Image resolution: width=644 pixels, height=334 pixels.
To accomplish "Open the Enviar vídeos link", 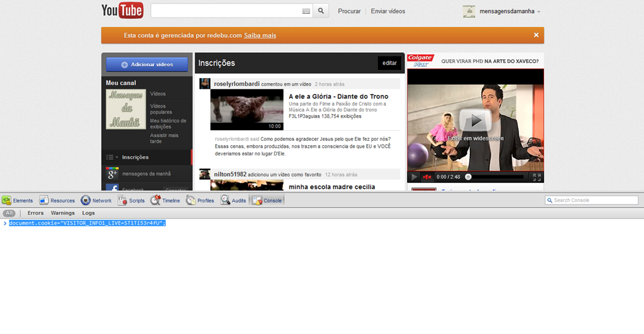I will [387, 11].
